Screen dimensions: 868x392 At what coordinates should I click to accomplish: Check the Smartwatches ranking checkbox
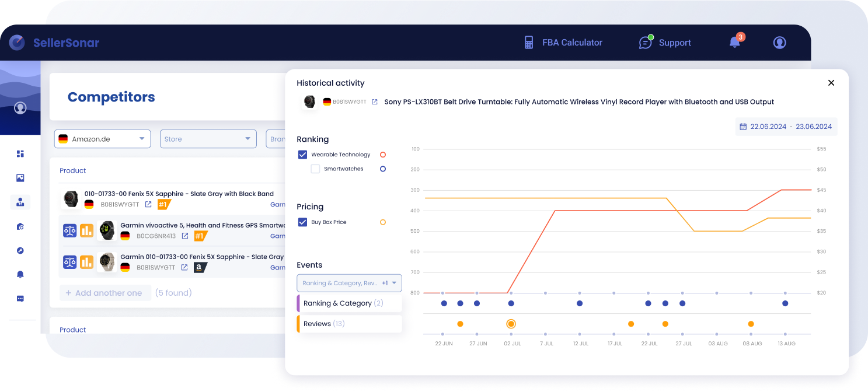tap(315, 169)
